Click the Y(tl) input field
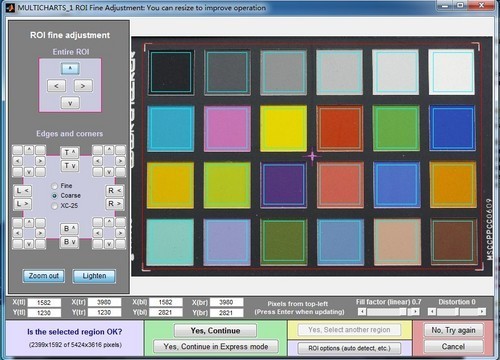The height and width of the screenshot is (360, 500). [44, 313]
